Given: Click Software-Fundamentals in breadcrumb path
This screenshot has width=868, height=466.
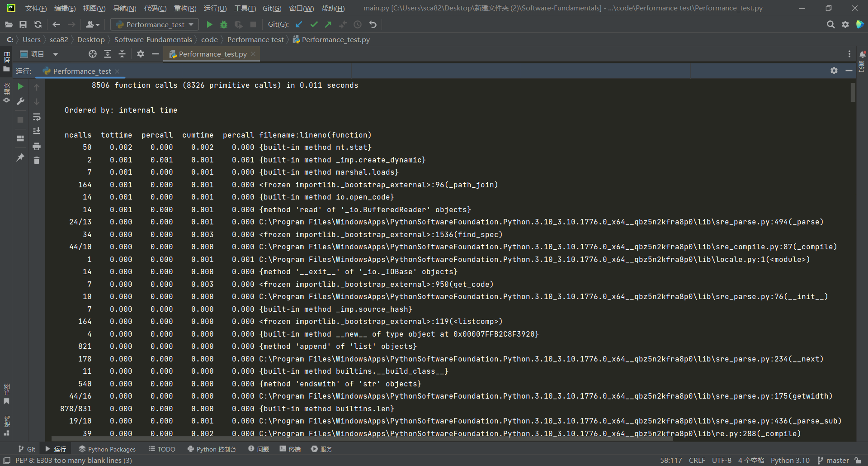Looking at the screenshot, I should pyautogui.click(x=153, y=39).
